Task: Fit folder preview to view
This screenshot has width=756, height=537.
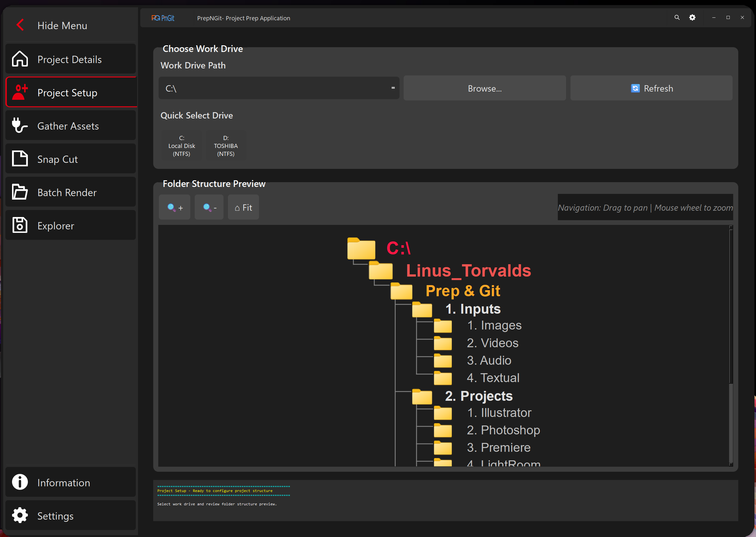Action: (243, 208)
